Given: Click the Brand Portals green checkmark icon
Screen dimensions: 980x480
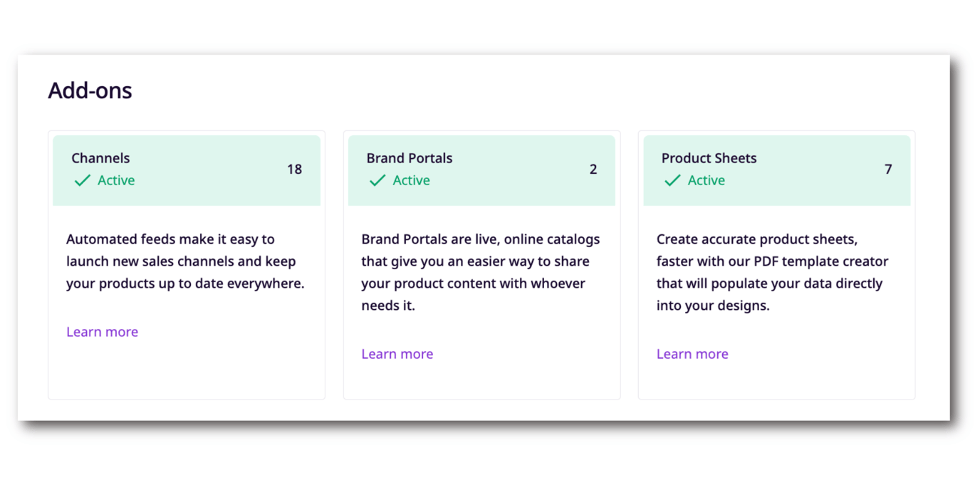Looking at the screenshot, I should click(377, 181).
